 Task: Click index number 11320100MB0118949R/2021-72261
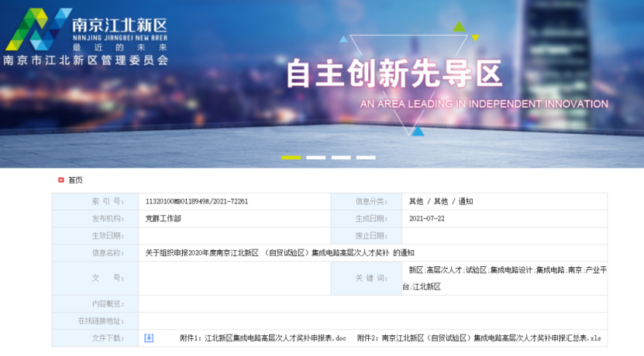197,201
